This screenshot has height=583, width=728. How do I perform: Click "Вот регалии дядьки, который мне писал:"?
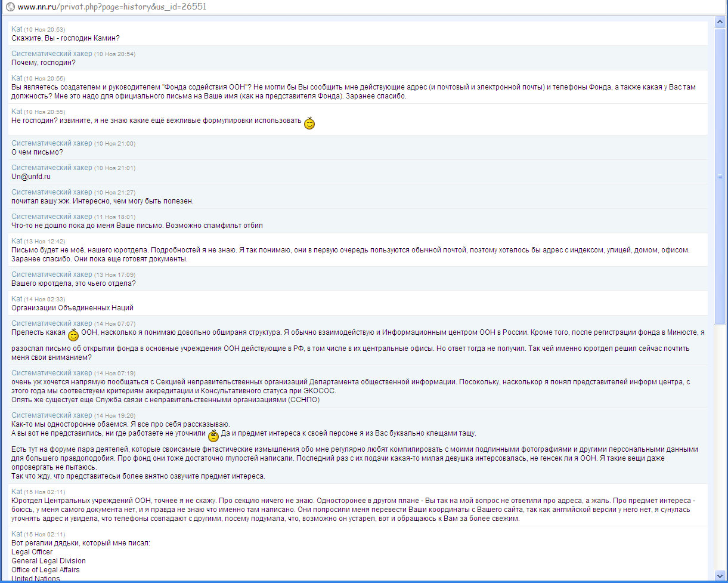(x=81, y=543)
